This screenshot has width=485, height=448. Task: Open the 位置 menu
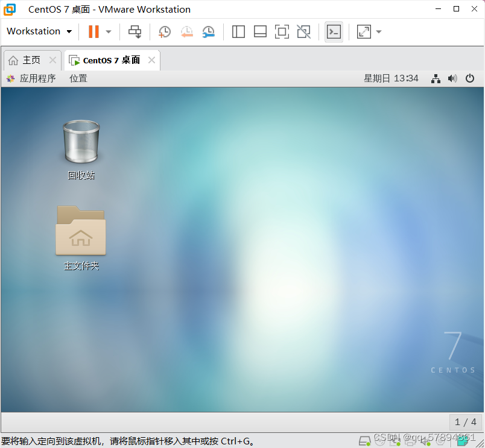pos(78,78)
